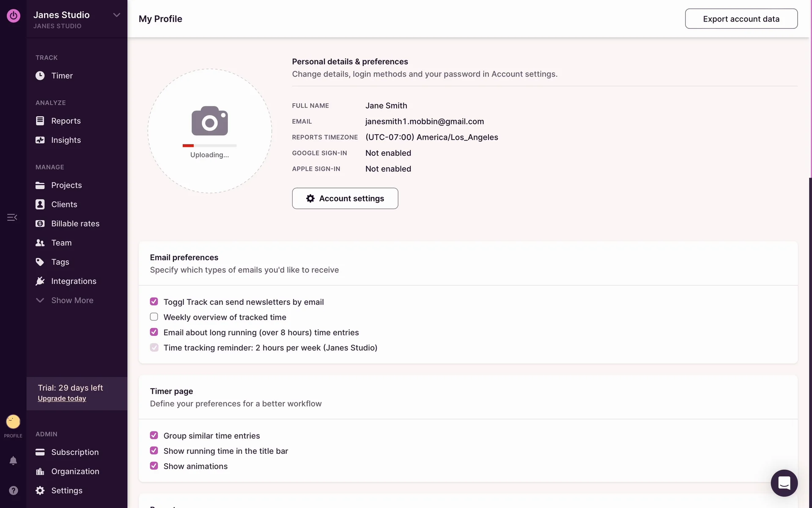Click the upload progress bar
Screen dimensions: 812x508
click(209, 146)
